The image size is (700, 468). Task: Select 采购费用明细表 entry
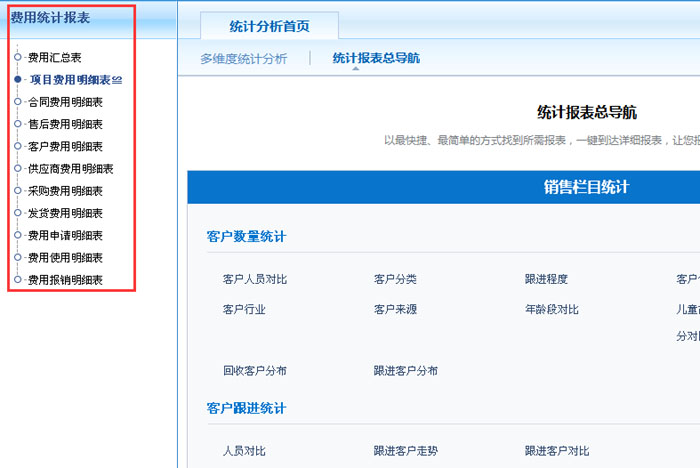(65, 191)
